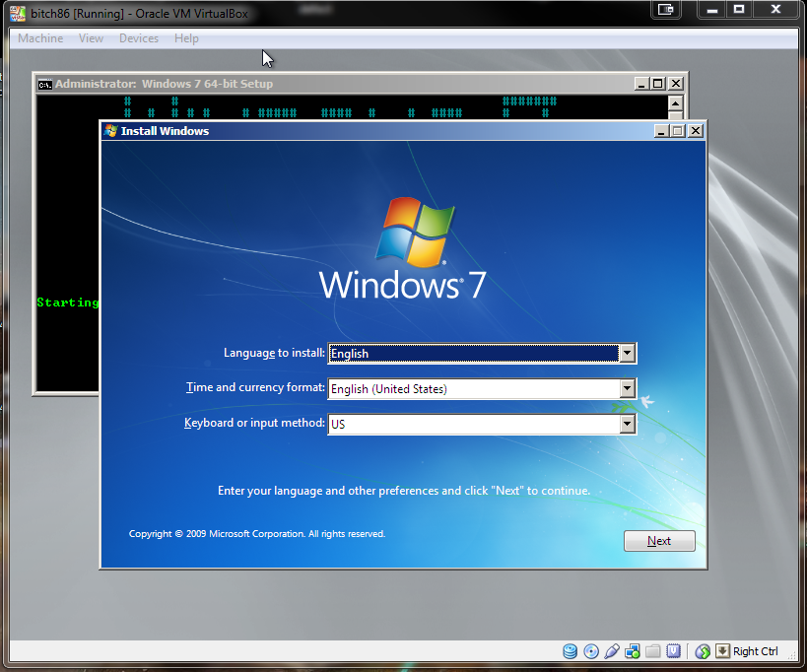This screenshot has width=807, height=672.
Task: Expand the Language to install dropdown arrow
Action: 627,354
